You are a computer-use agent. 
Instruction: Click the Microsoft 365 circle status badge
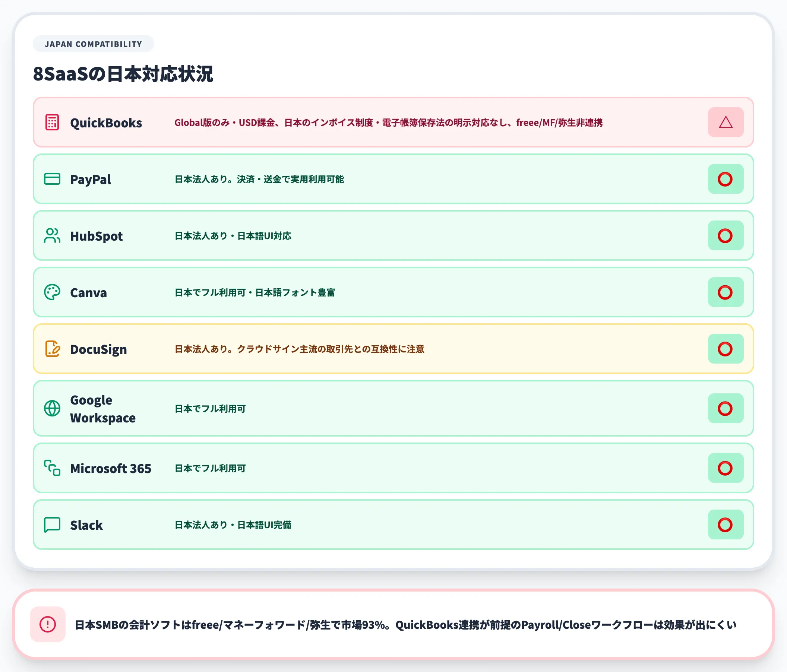pos(726,468)
